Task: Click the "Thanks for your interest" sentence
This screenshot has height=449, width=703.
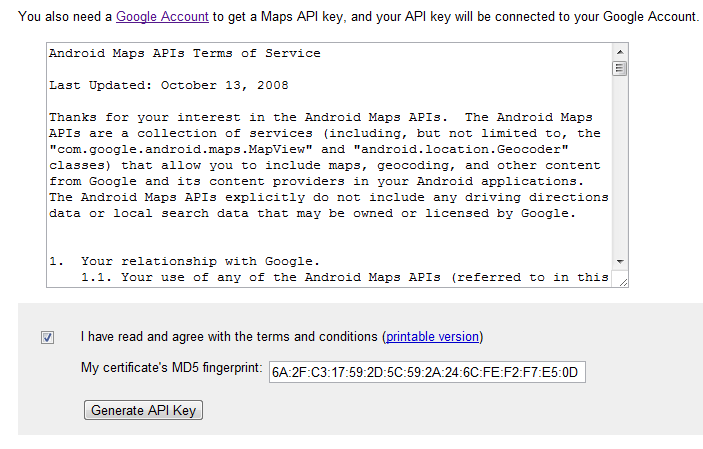Action: click(248, 117)
